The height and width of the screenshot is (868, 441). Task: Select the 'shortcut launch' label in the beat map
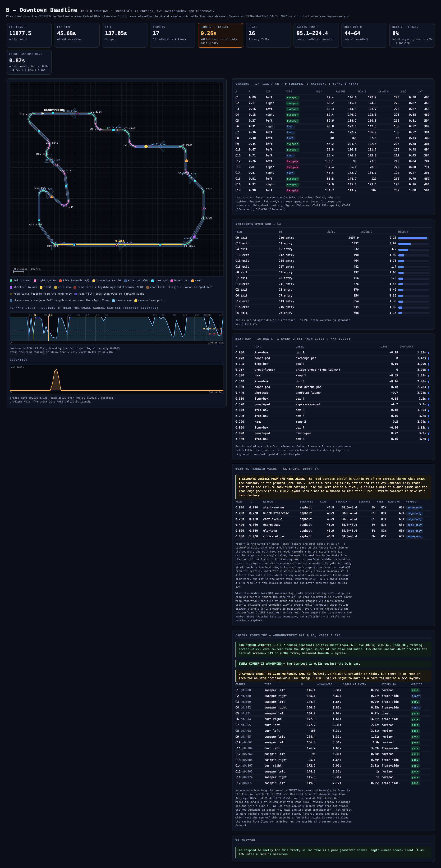click(308, 393)
